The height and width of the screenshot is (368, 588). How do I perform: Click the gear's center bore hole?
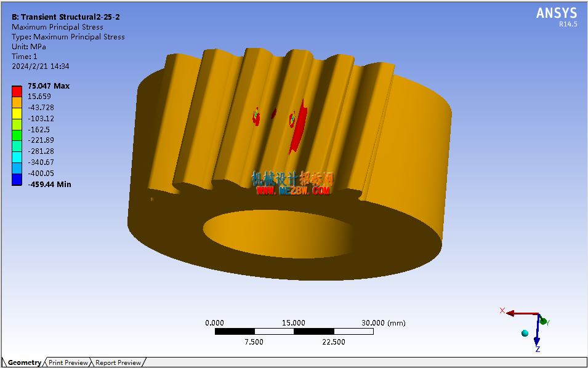[x=280, y=234]
